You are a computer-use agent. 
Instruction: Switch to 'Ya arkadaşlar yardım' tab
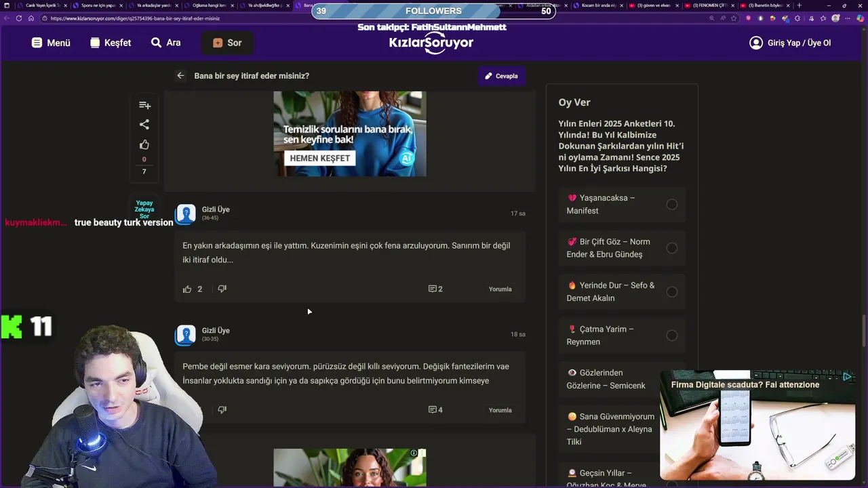point(154,5)
